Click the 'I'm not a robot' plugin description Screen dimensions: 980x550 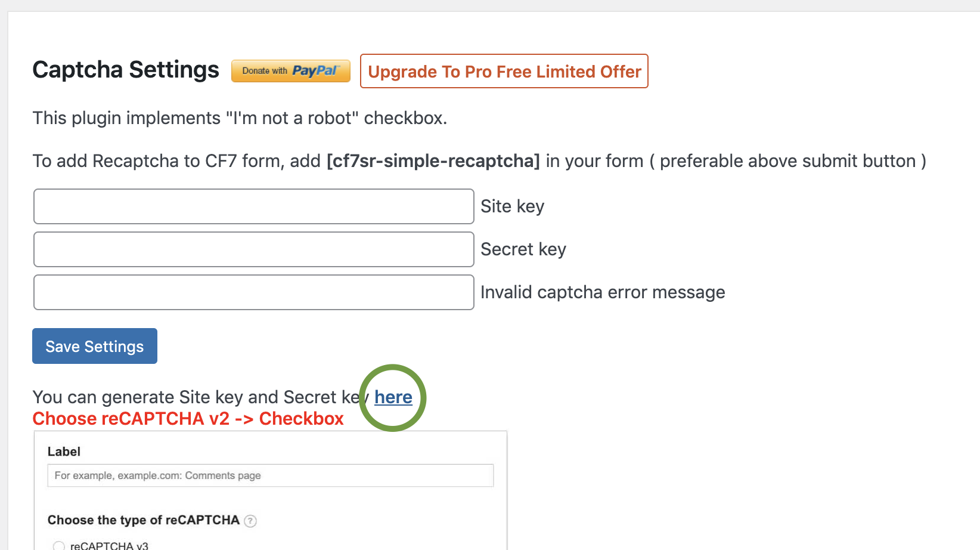pyautogui.click(x=240, y=118)
